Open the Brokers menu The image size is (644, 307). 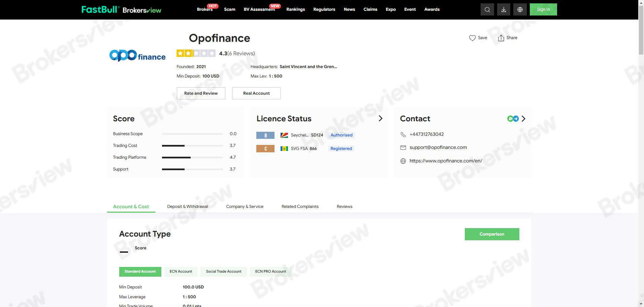pos(204,9)
